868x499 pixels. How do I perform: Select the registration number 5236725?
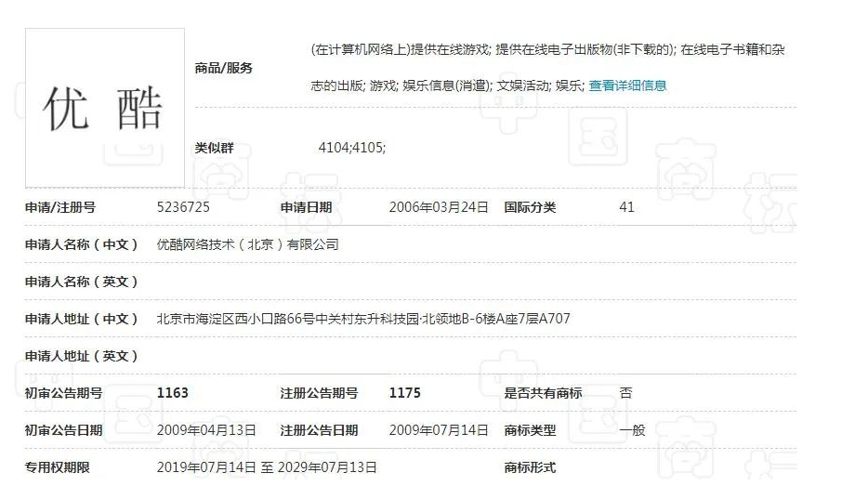point(183,207)
